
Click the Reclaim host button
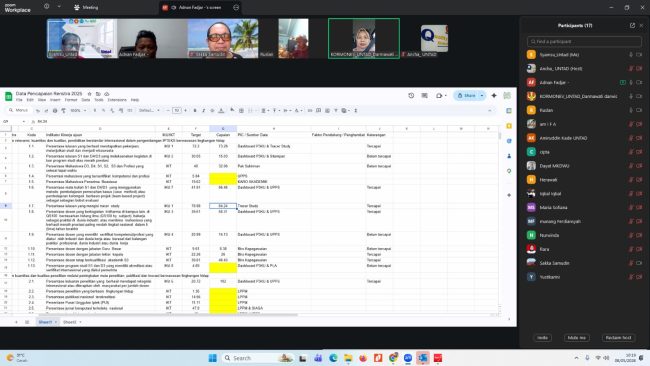click(x=618, y=338)
